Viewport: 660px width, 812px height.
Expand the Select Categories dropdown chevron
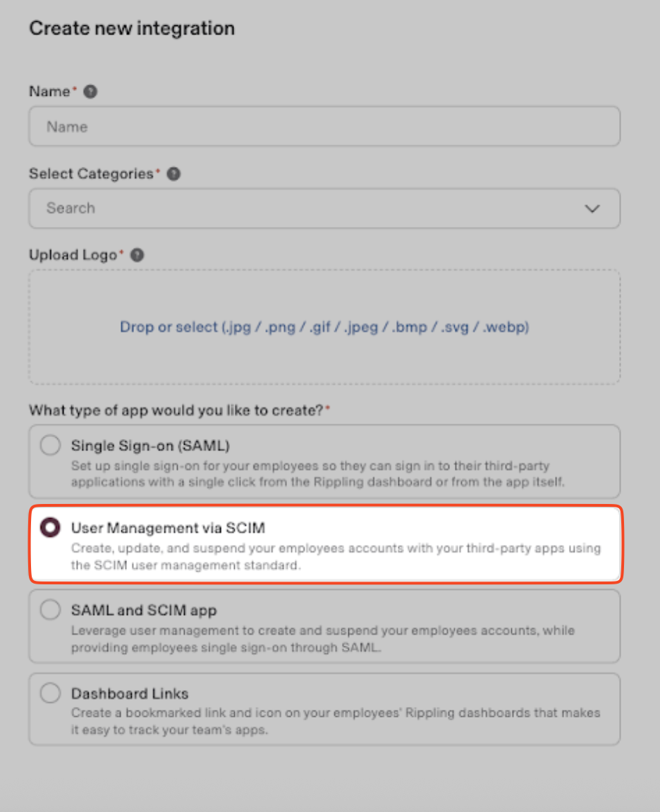click(592, 209)
